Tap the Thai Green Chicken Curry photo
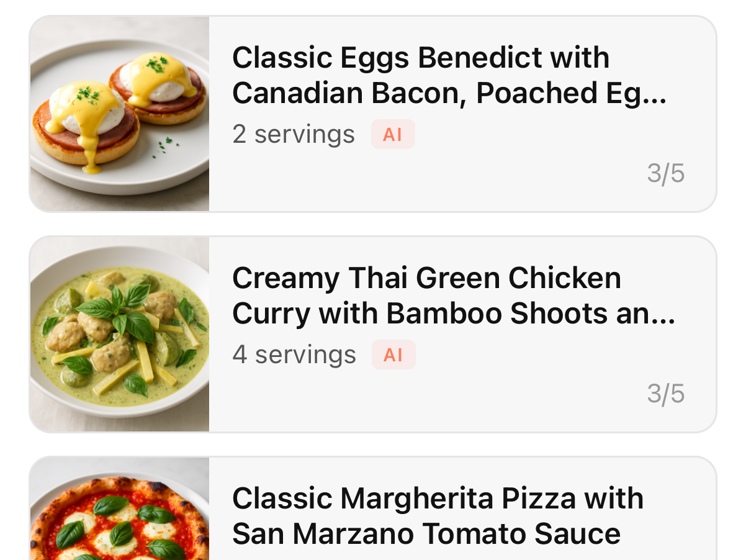This screenshot has height=560, width=746. (x=120, y=334)
